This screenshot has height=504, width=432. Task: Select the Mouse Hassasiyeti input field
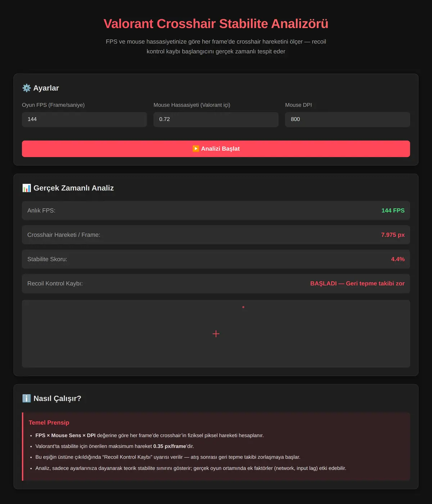click(216, 119)
